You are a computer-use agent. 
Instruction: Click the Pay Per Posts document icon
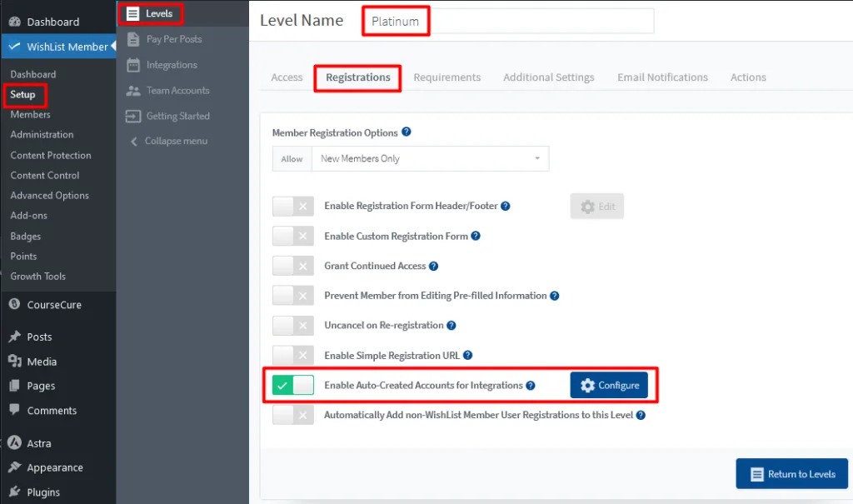pos(132,39)
